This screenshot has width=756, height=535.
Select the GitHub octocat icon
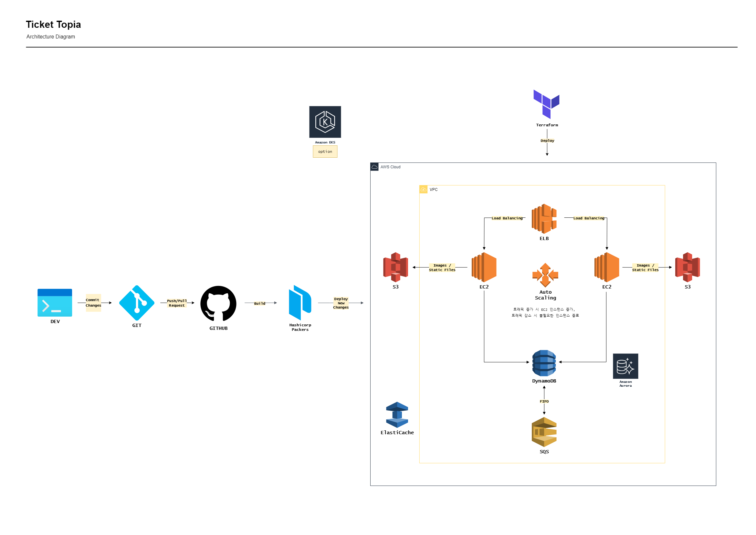[x=218, y=303]
